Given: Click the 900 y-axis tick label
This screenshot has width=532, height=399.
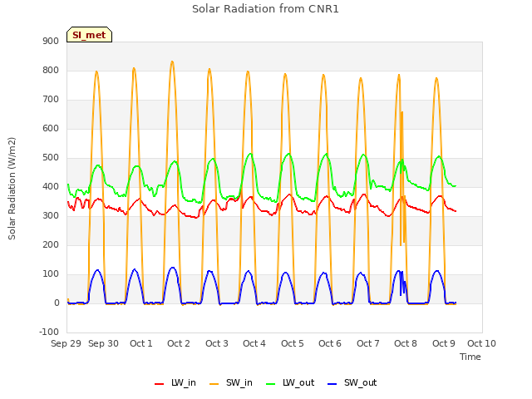Looking at the screenshot, I should [51, 41].
